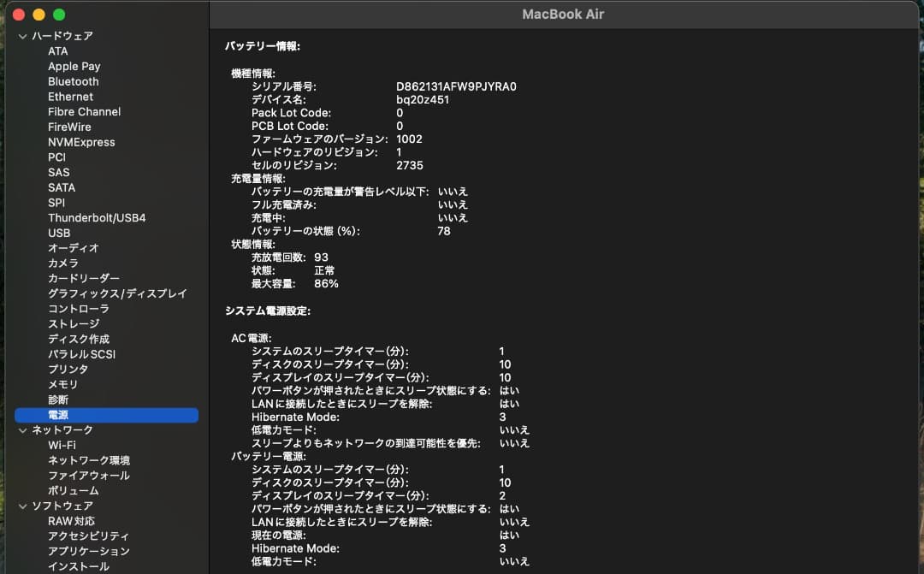This screenshot has height=574, width=924.
Task: View ファイアウォール information
Action: pyautogui.click(x=81, y=475)
